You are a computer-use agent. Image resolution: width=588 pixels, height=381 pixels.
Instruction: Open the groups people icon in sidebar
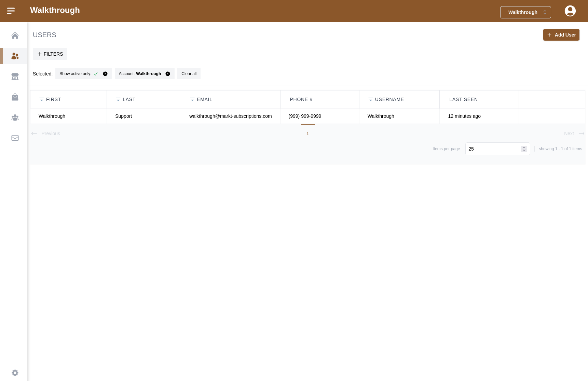pos(15,118)
